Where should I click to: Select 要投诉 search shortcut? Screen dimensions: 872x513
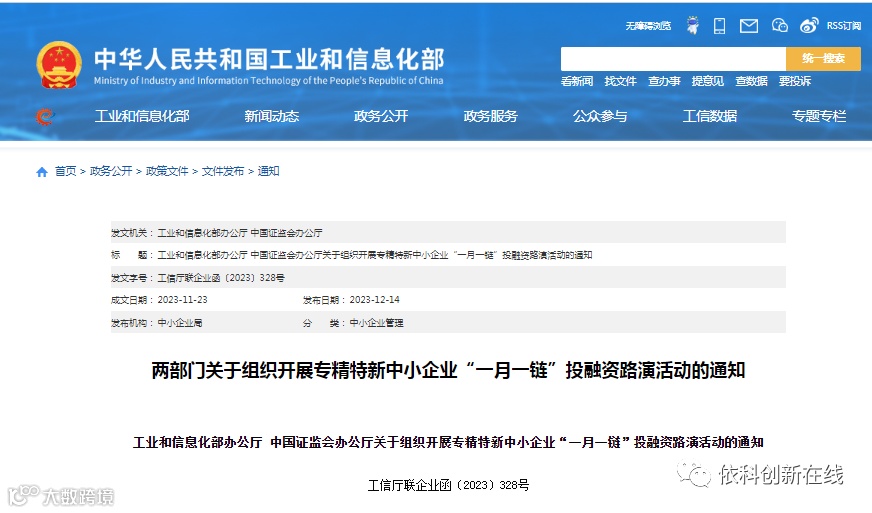(x=795, y=81)
